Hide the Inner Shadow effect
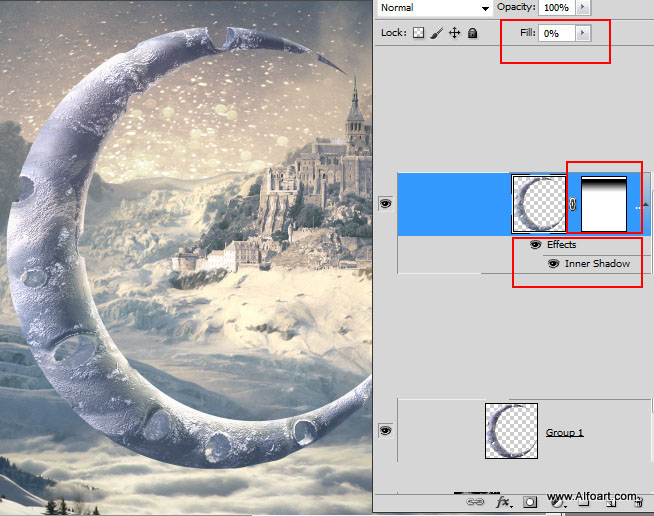The image size is (654, 516). tap(553, 264)
